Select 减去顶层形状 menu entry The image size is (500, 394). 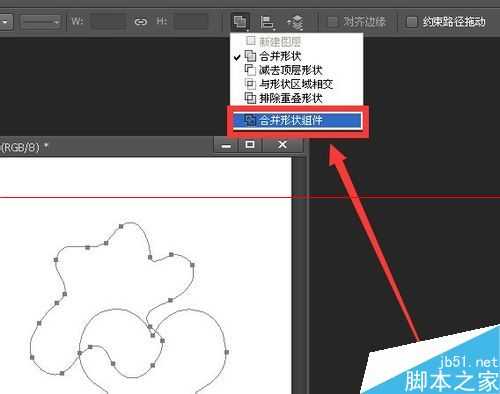point(297,70)
